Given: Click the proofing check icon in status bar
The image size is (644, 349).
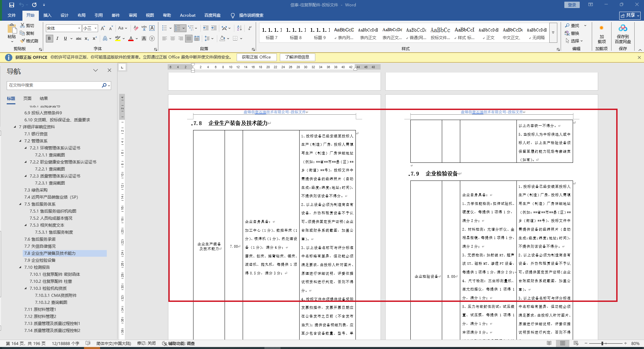Looking at the screenshot, I should (x=88, y=343).
